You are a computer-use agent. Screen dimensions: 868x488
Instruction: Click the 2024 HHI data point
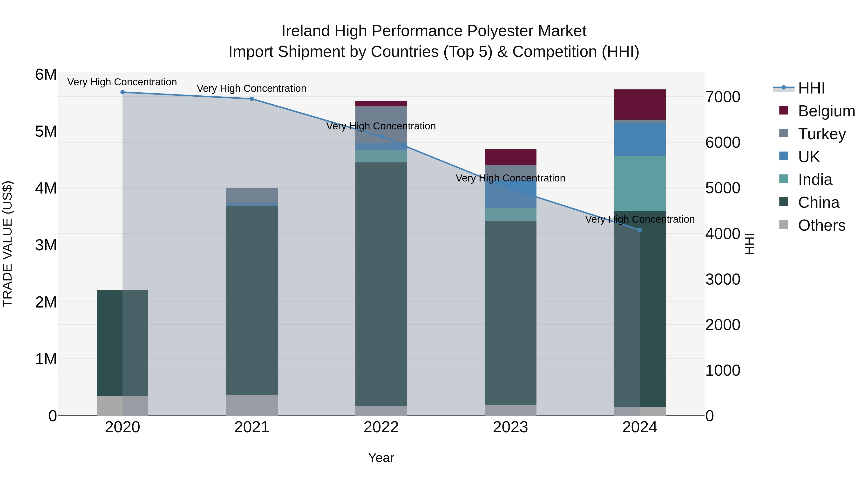640,230
